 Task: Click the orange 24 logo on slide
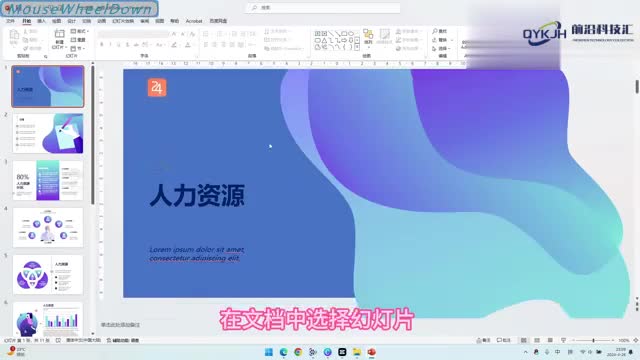[157, 87]
